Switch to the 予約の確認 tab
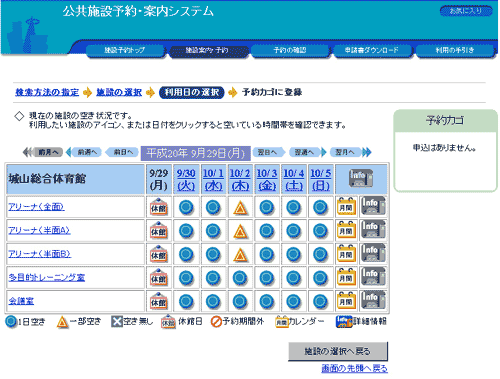 coord(290,50)
